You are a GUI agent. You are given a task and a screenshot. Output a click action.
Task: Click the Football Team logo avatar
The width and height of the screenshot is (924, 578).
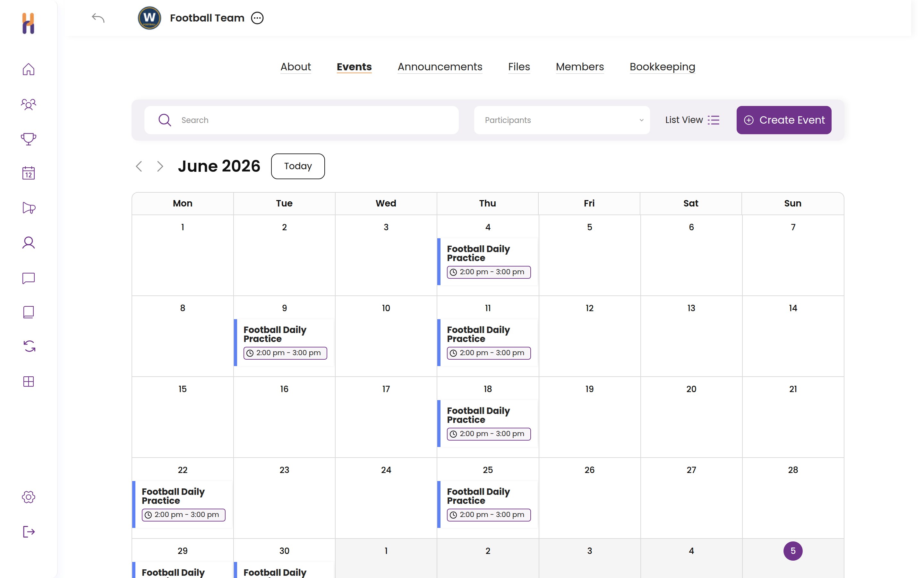(149, 18)
